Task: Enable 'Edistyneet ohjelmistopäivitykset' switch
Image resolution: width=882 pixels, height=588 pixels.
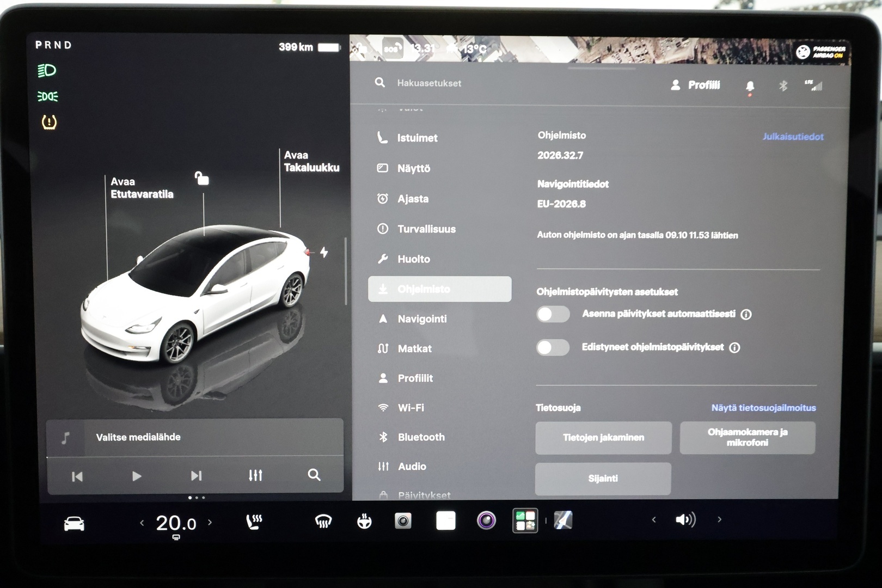Action: [x=553, y=347]
